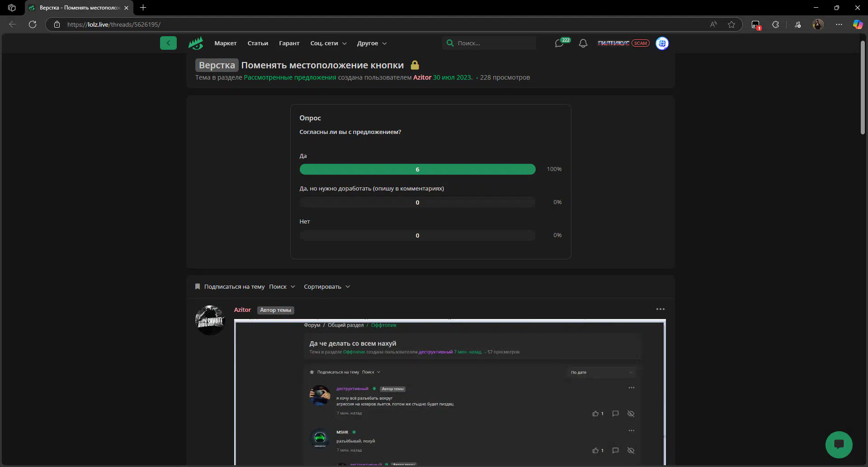Expand the Другое dropdown
The height and width of the screenshot is (467, 868).
pos(372,43)
